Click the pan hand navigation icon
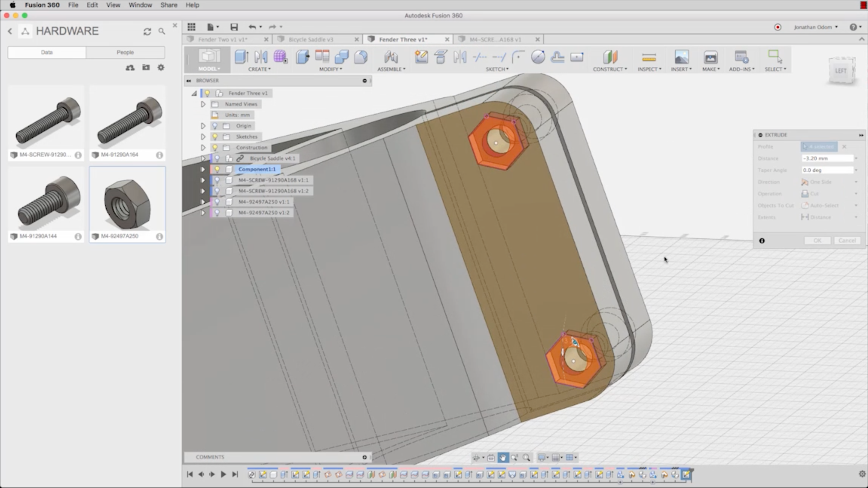The image size is (868, 488). coord(503,457)
